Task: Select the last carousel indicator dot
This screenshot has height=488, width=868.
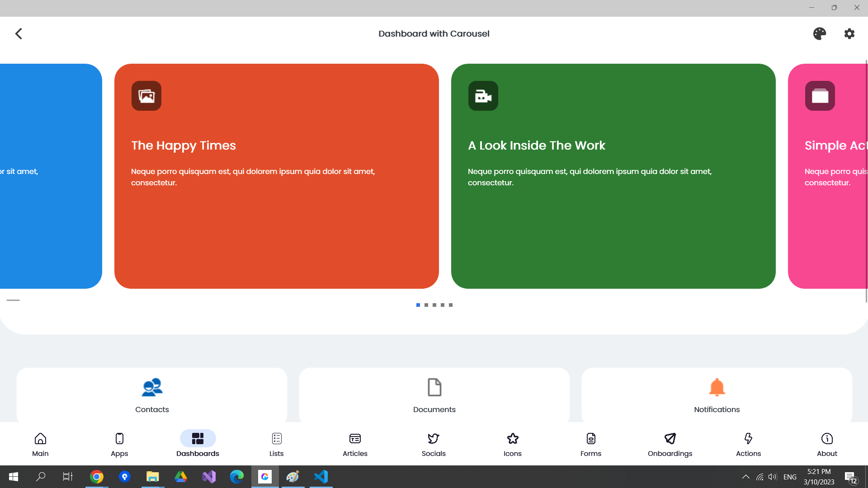Action: point(451,305)
